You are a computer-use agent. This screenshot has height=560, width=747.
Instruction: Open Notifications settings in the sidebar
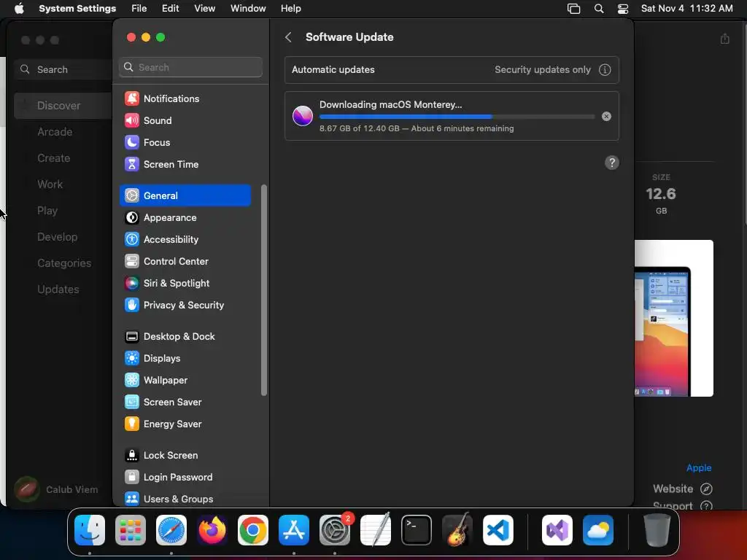[x=185, y=98]
